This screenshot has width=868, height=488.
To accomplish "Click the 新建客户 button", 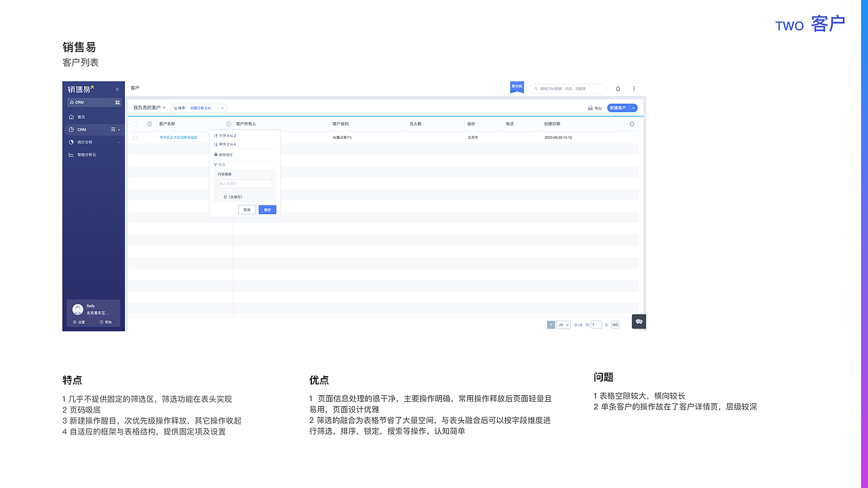I will (x=618, y=108).
